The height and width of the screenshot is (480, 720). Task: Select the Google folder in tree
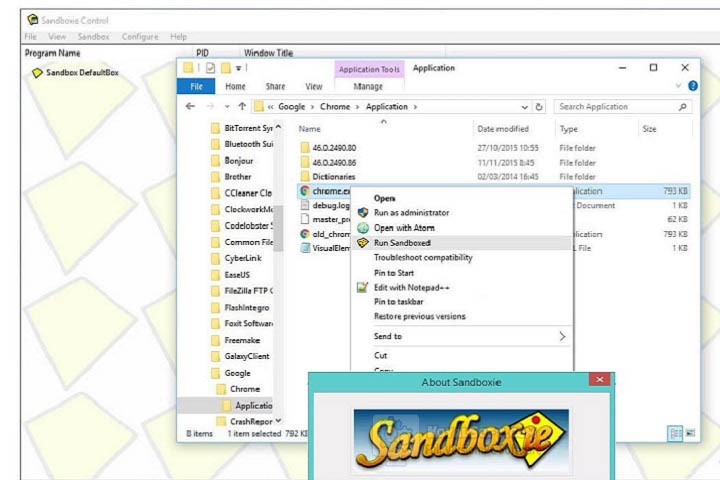pos(237,373)
